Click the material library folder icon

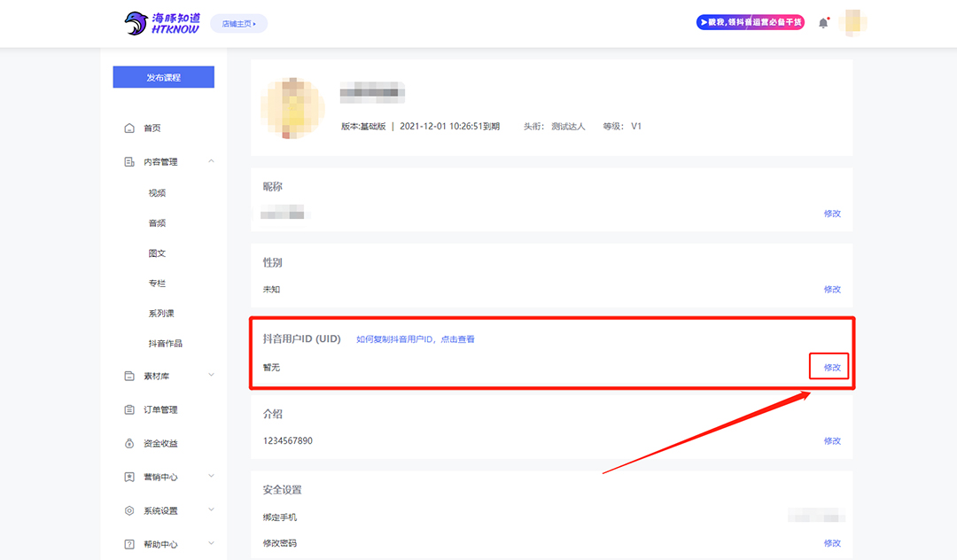pos(129,376)
